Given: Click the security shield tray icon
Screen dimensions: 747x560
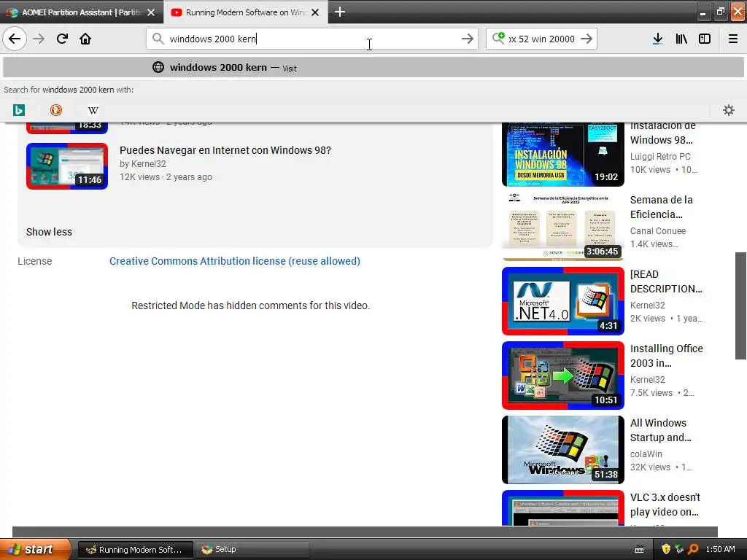Looking at the screenshot, I should click(666, 549).
